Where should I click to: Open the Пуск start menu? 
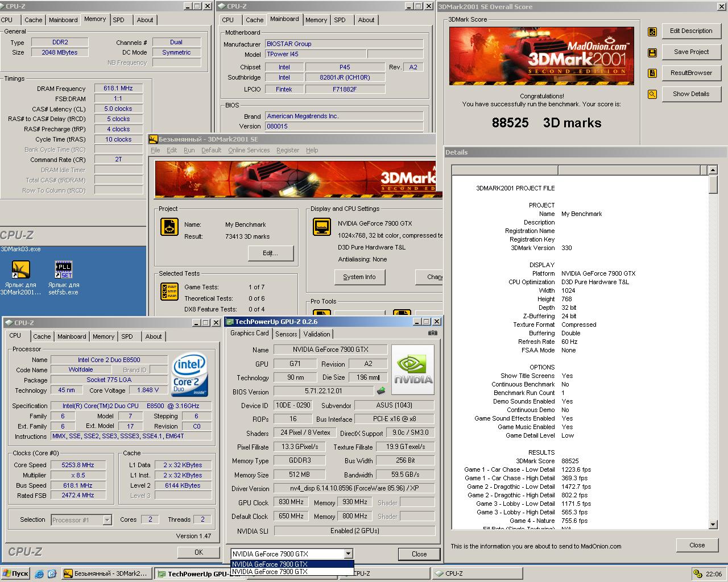click(15, 573)
